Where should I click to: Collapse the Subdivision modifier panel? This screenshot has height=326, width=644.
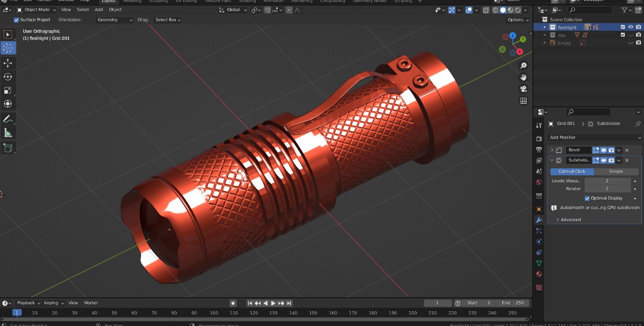(x=552, y=160)
